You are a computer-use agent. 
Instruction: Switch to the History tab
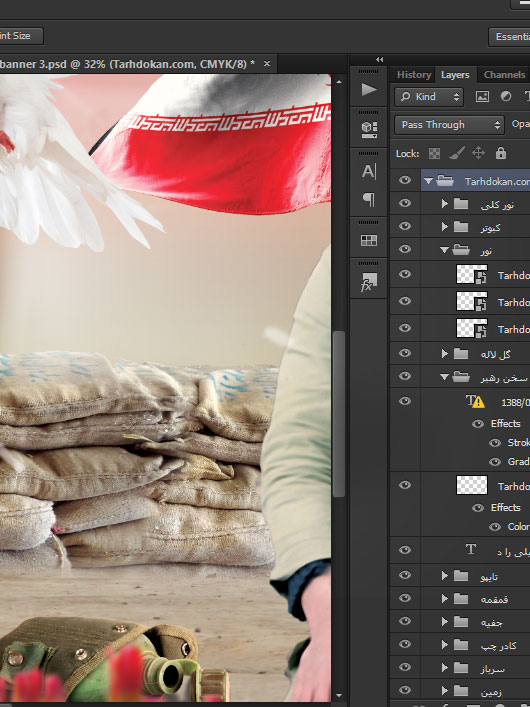[x=414, y=75]
